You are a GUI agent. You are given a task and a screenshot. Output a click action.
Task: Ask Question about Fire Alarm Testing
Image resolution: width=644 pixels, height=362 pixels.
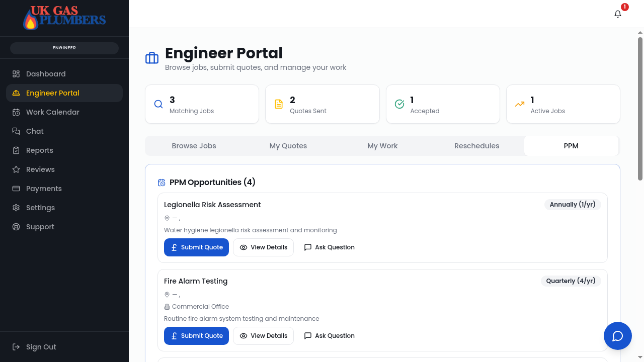click(x=330, y=336)
